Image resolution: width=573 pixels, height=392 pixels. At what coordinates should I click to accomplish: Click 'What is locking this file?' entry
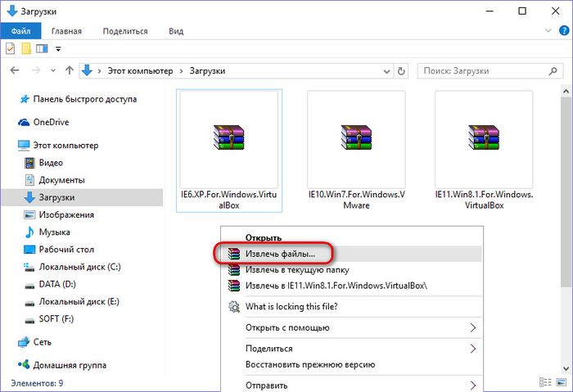point(291,307)
